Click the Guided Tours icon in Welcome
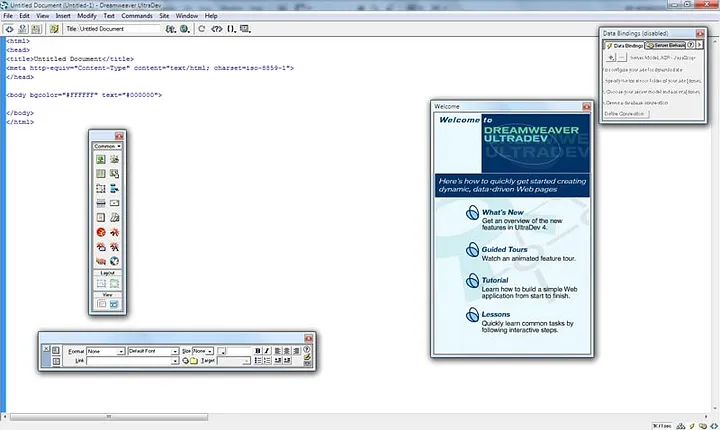Viewport: 720px width, 430px height. click(471, 249)
